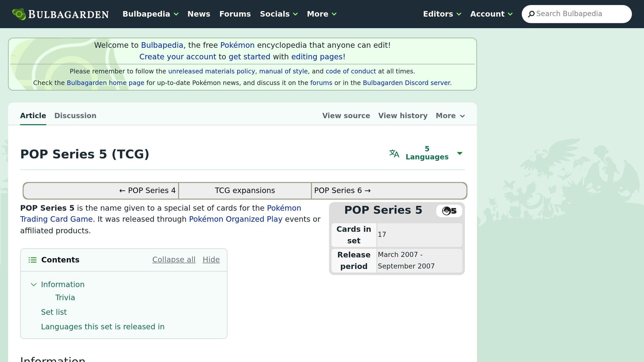Click the Pokémon link in welcome banner
The width and height of the screenshot is (644, 362).
[x=237, y=45]
